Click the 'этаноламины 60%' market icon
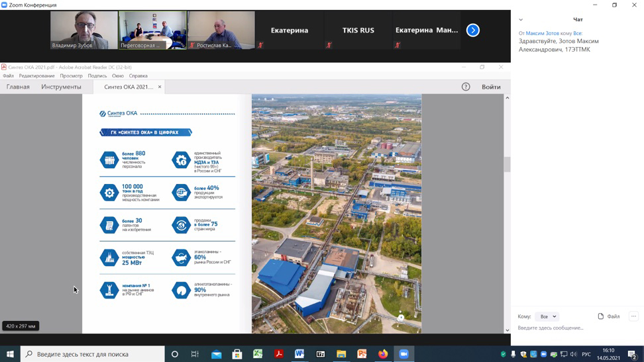 pos(181,257)
